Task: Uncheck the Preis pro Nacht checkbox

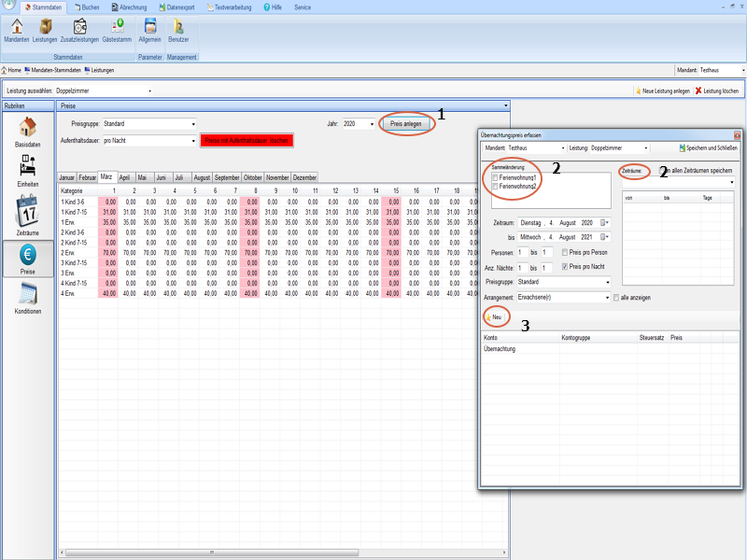Action: 565,267
